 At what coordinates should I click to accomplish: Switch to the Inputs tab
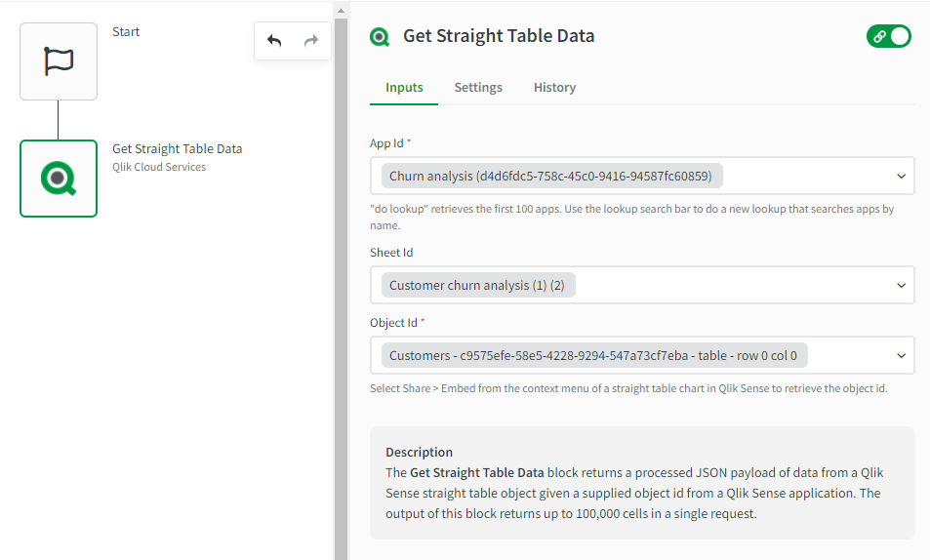pyautogui.click(x=404, y=88)
